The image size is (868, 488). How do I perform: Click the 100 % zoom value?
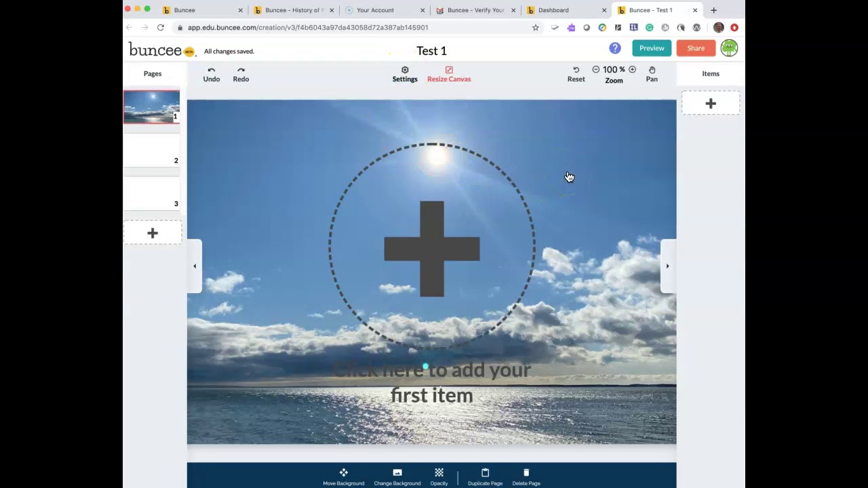click(614, 70)
